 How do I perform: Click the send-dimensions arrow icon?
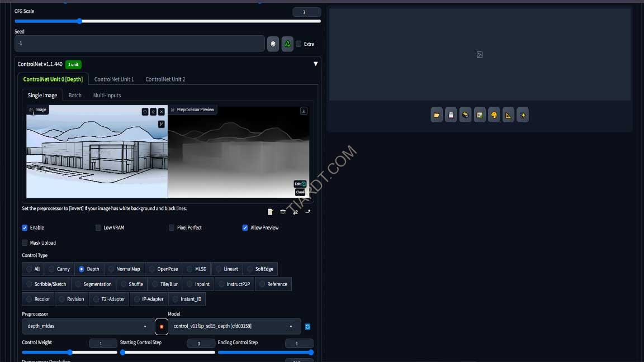[307, 212]
